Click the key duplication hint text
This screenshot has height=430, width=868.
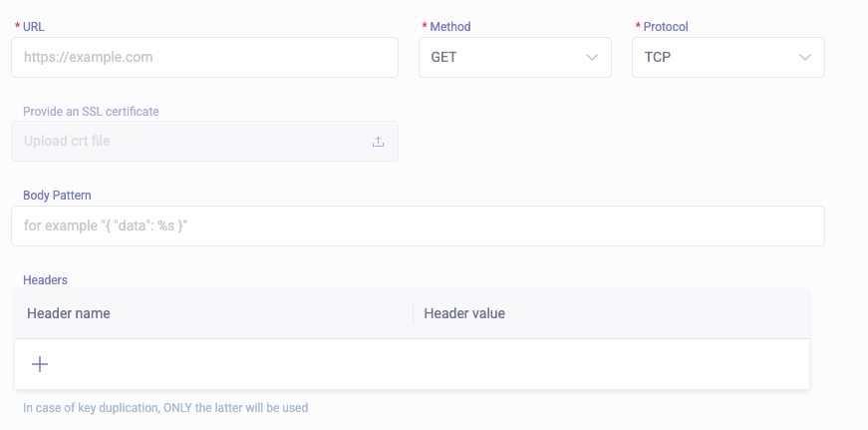click(165, 407)
